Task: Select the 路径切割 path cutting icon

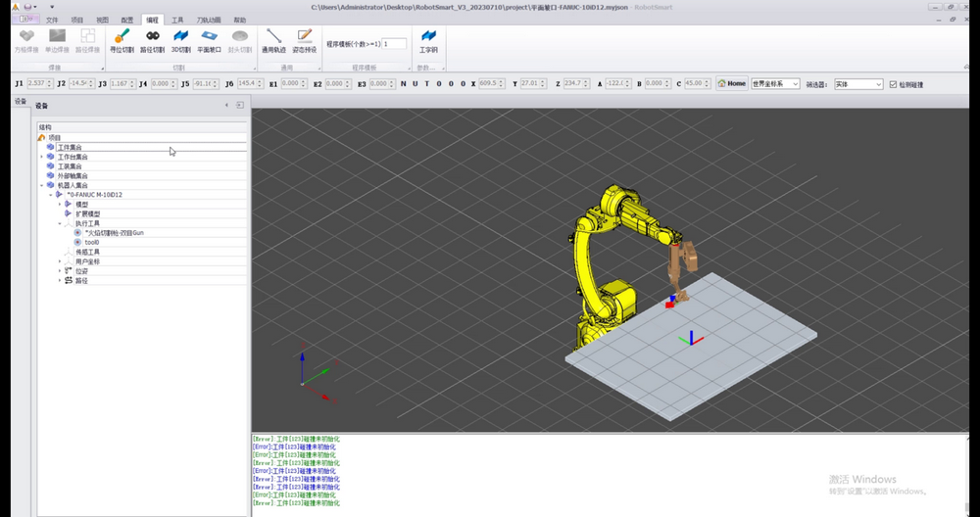Action: click(153, 36)
